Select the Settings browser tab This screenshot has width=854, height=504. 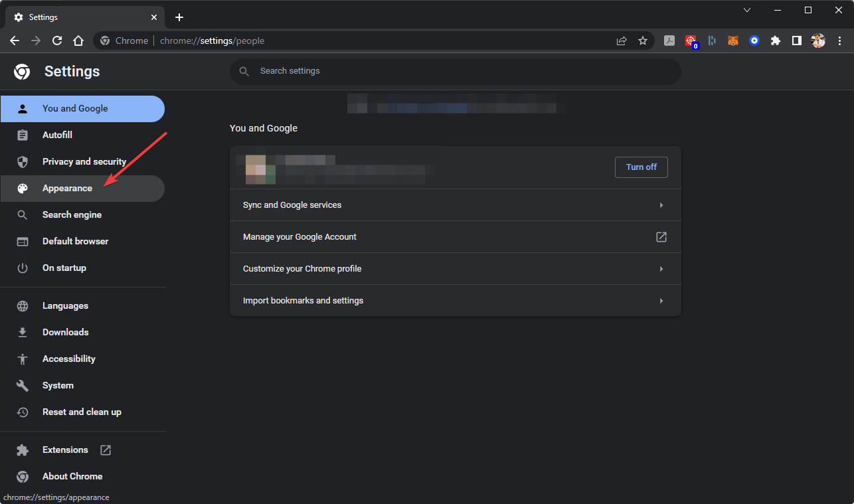[x=85, y=18]
